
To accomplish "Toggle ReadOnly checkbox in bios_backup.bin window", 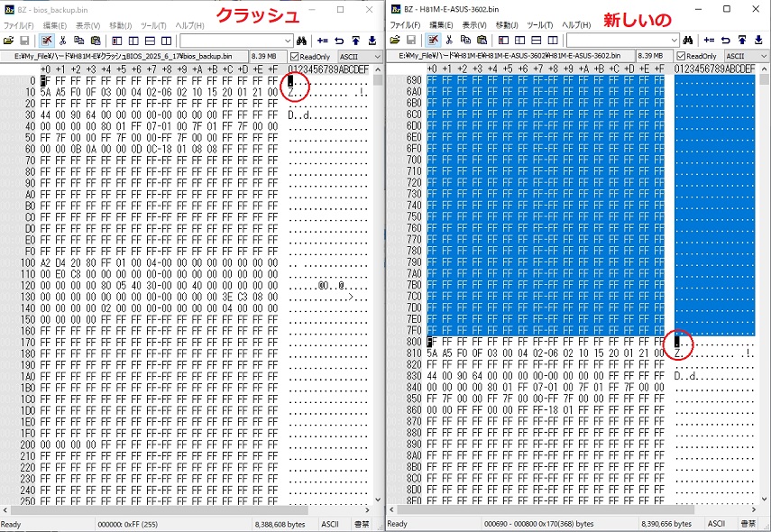I will pos(295,56).
